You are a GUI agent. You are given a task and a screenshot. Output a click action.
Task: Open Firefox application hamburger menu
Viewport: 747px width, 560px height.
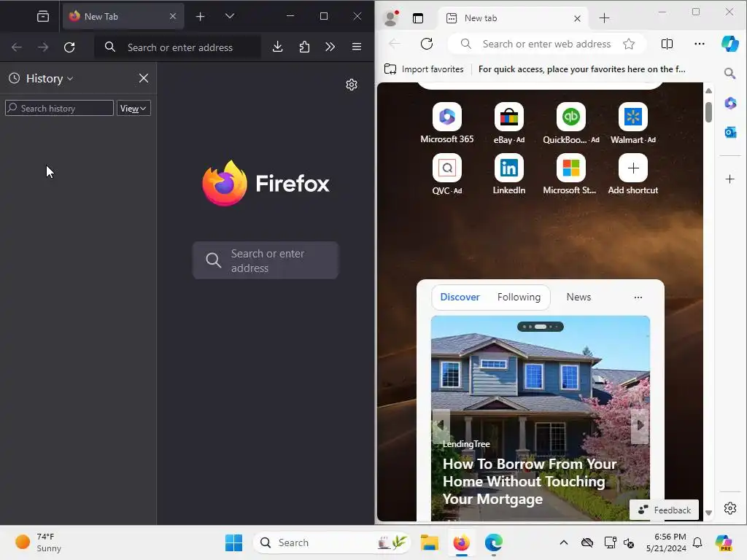[356, 47]
